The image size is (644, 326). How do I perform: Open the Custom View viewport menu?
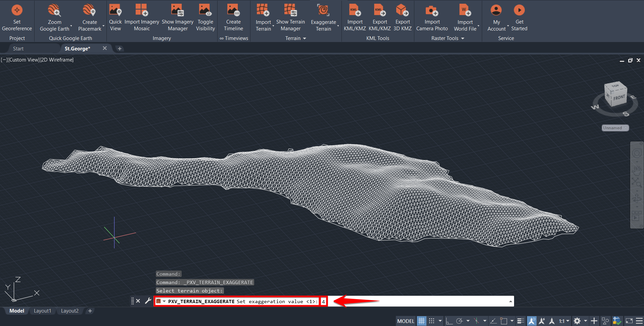pos(24,60)
